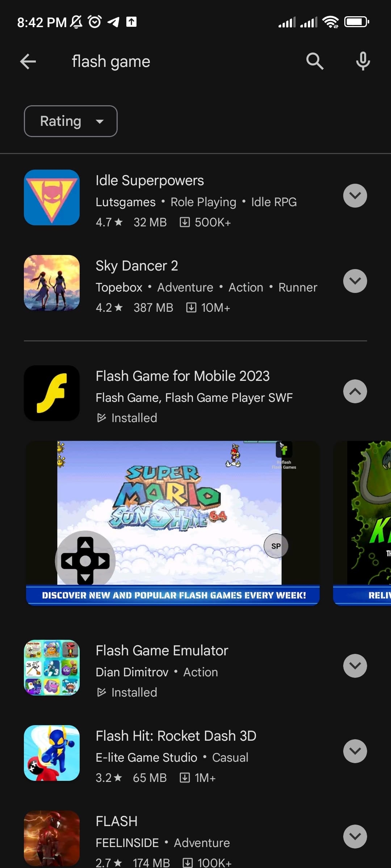Tap 'FEELINSIDE' developer text
391x868 pixels.
(x=127, y=843)
